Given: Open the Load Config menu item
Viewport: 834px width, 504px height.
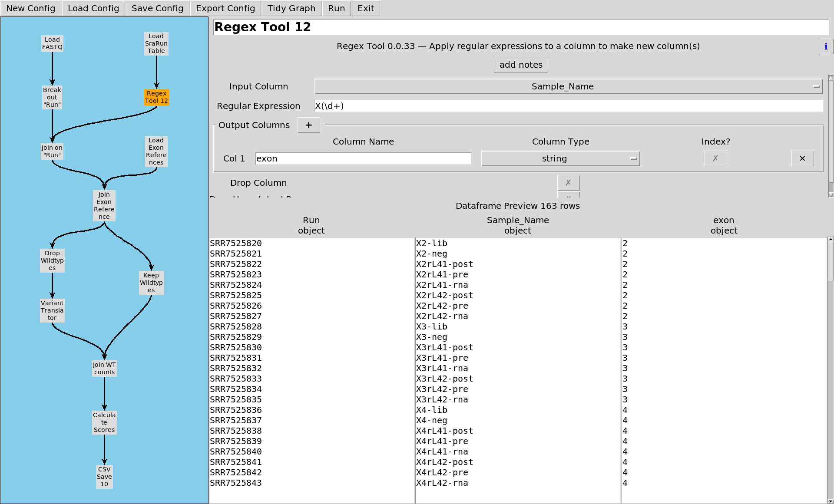Looking at the screenshot, I should [93, 8].
